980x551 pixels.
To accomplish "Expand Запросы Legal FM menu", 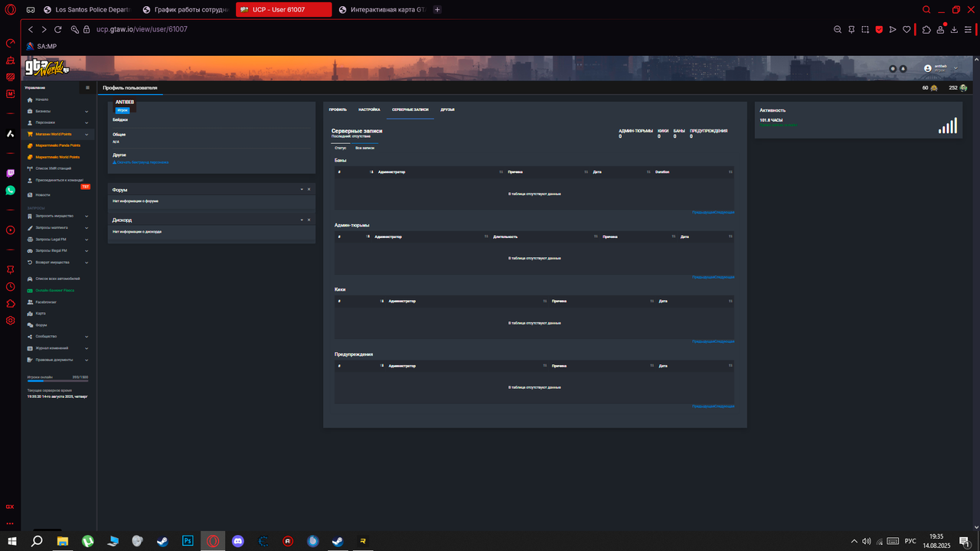I will (58, 239).
